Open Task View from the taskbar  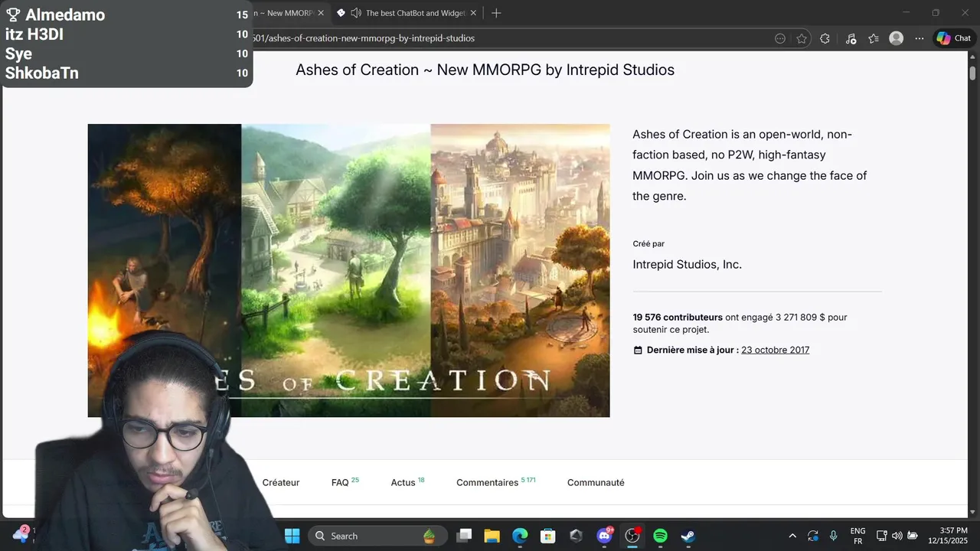coord(464,536)
